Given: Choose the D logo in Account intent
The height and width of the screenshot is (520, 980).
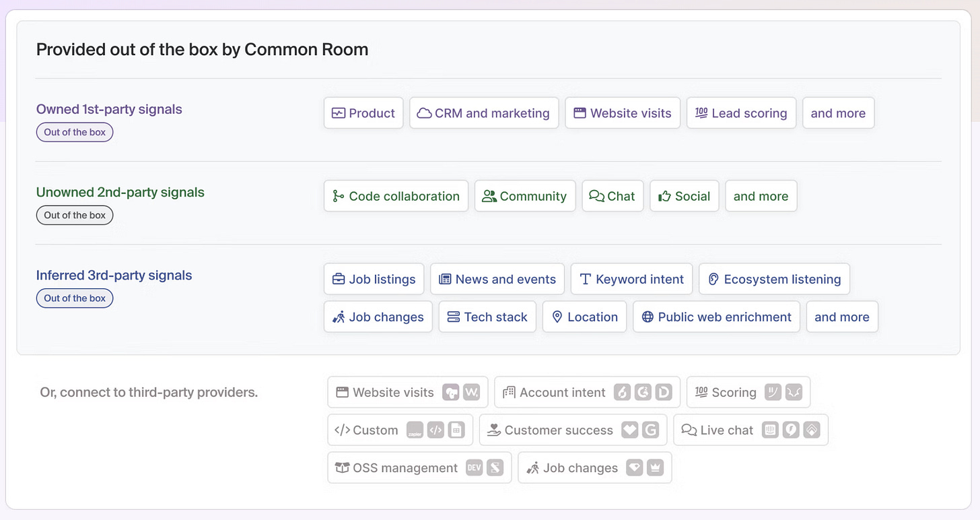Looking at the screenshot, I should (x=664, y=392).
